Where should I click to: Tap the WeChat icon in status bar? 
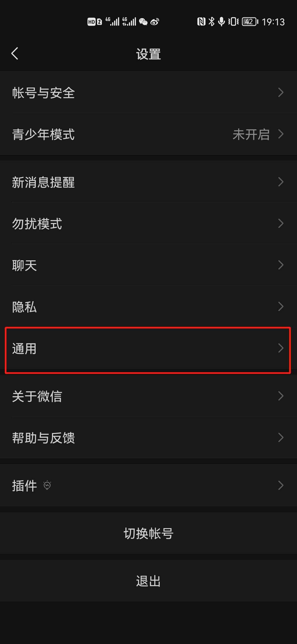tap(143, 22)
